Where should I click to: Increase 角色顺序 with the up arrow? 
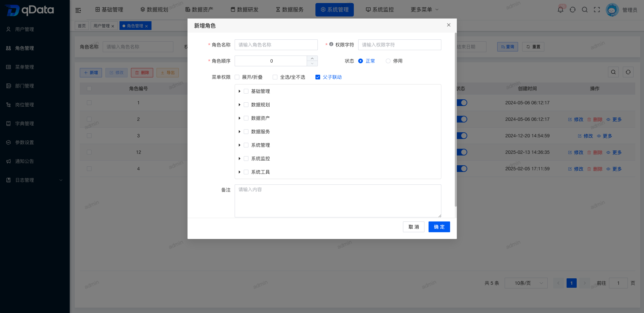312,58
